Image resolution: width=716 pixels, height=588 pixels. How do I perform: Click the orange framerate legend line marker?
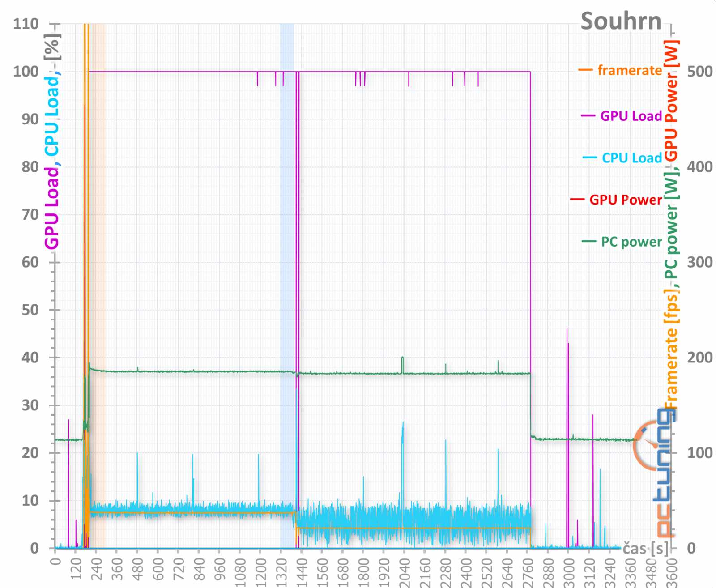pos(585,70)
